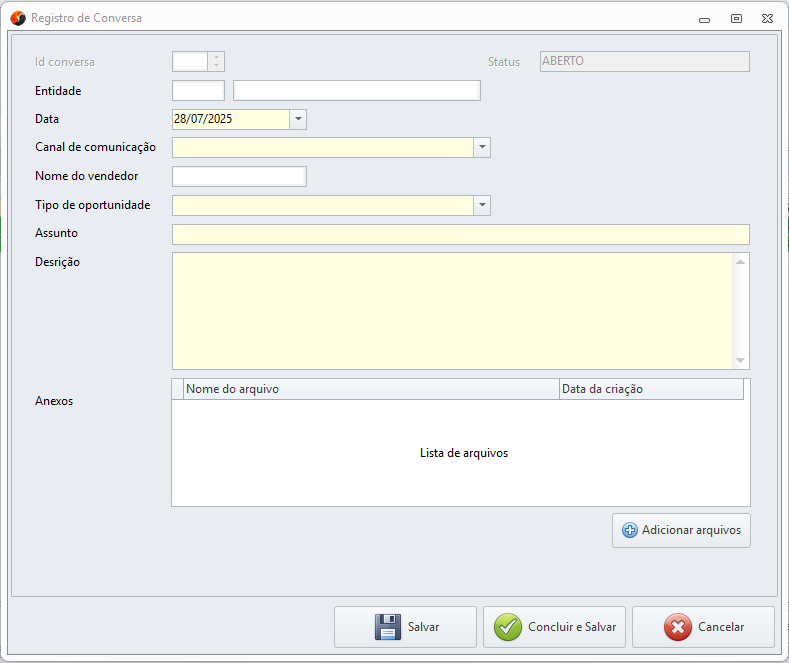Viewport: 789px width, 663px height.
Task: Click the Assunto text field
Action: coord(460,234)
